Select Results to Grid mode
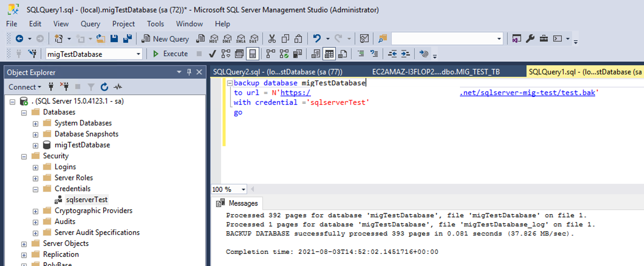The width and height of the screenshot is (644, 266). [x=329, y=54]
